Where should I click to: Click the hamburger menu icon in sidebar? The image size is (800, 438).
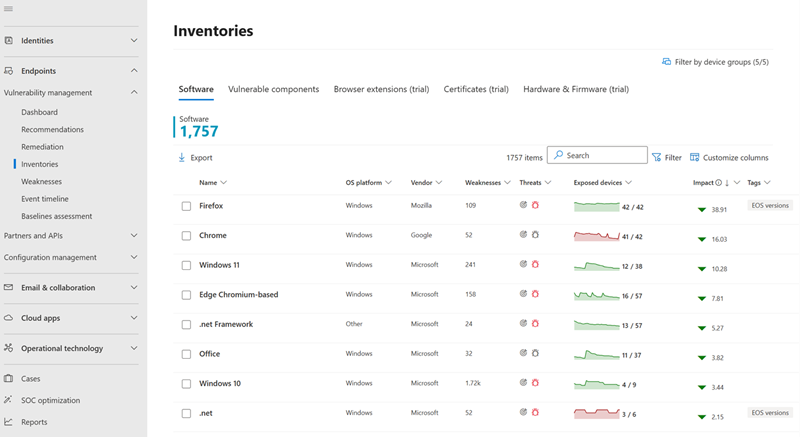[9, 9]
